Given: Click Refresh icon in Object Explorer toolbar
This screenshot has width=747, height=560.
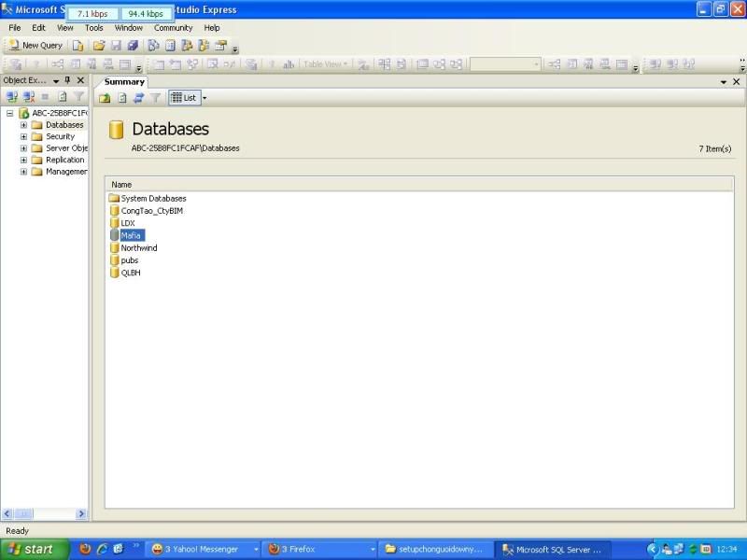Looking at the screenshot, I should [x=62, y=97].
